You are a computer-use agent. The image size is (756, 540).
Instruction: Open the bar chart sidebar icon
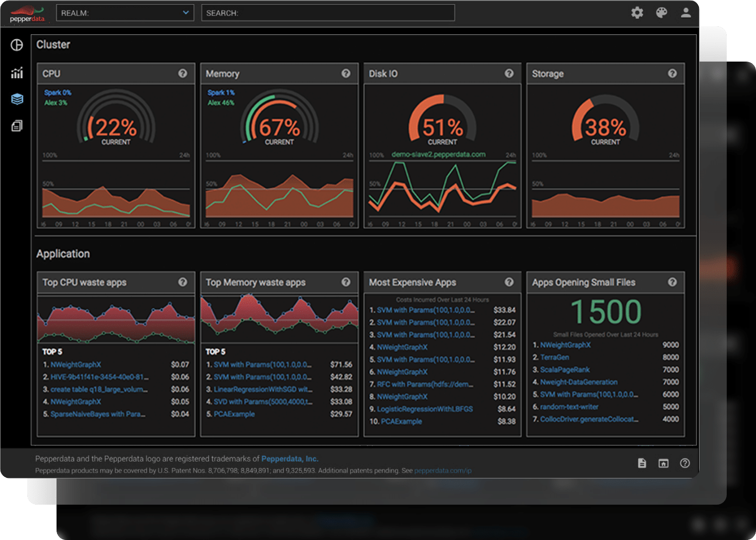pos(17,73)
